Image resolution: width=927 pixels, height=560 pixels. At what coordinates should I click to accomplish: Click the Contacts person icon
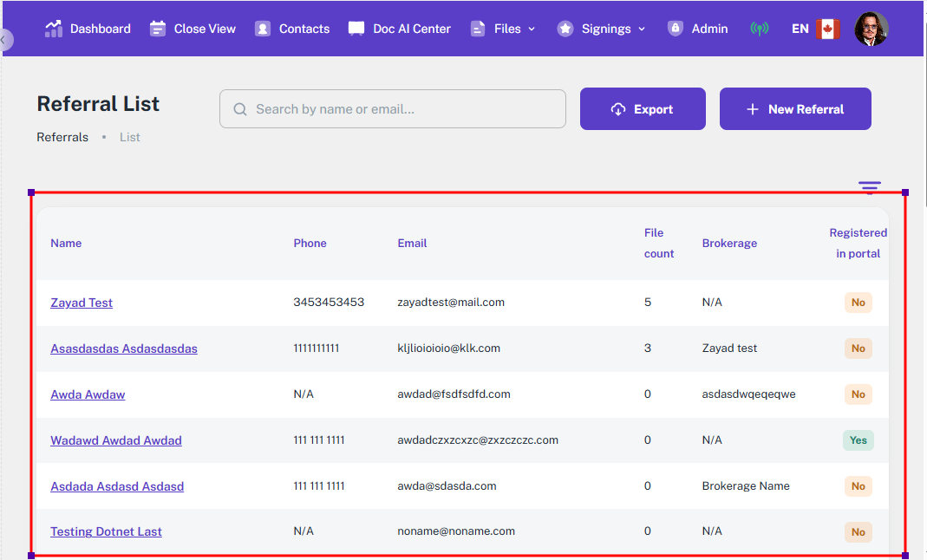point(263,29)
